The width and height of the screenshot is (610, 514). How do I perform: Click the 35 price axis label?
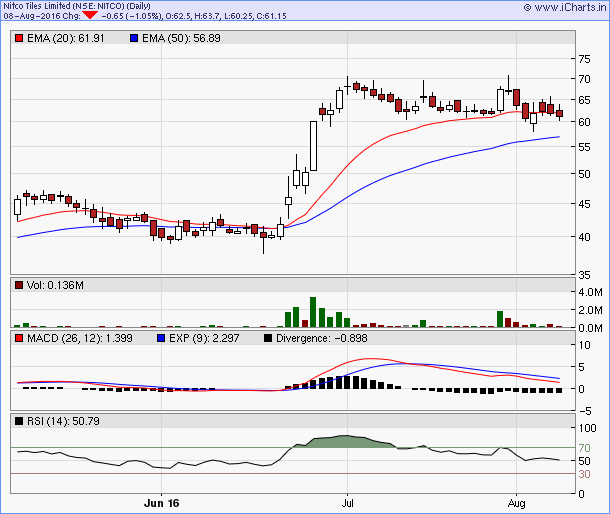584,275
